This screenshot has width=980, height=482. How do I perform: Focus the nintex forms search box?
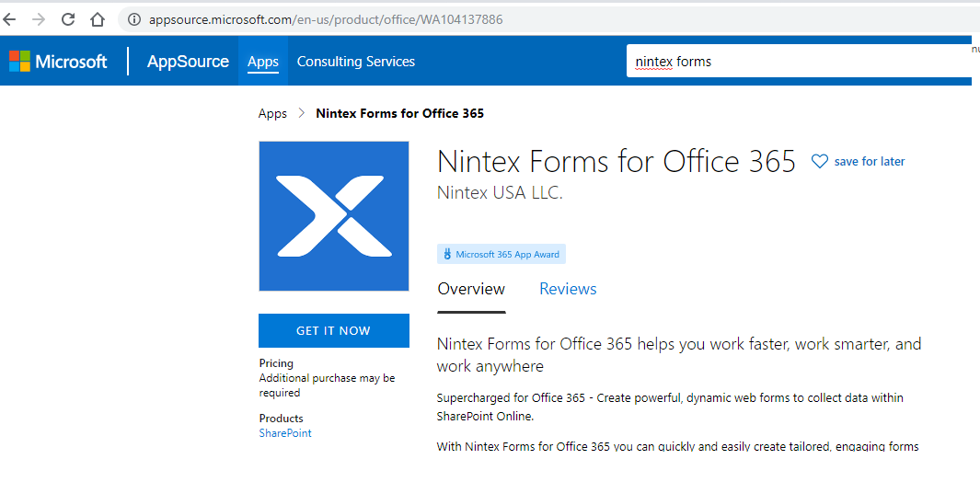point(791,62)
